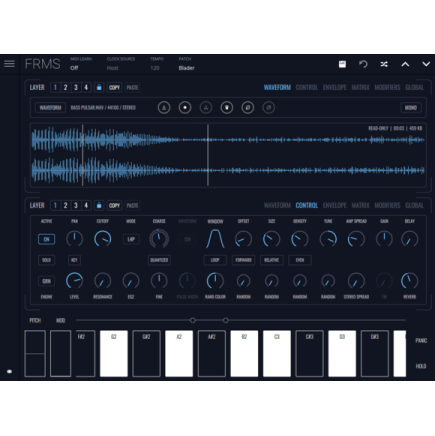Change the RELATIVE size selector

pyautogui.click(x=272, y=260)
